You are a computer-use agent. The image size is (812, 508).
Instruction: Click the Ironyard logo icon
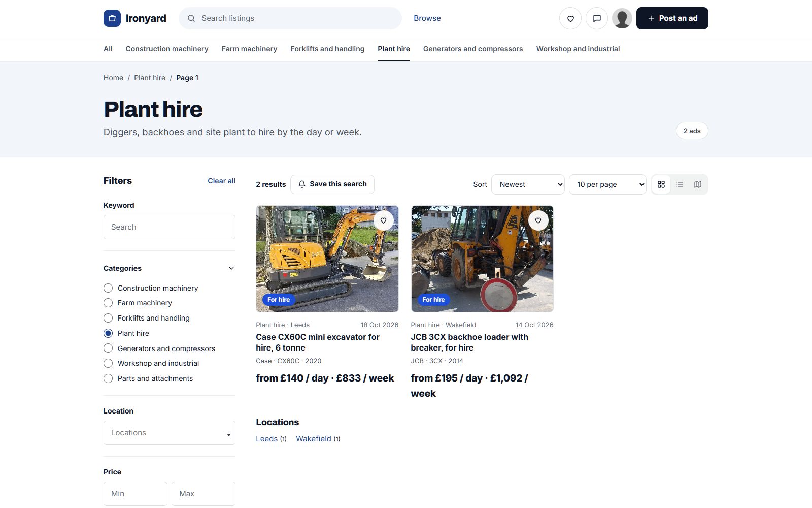[x=112, y=18]
